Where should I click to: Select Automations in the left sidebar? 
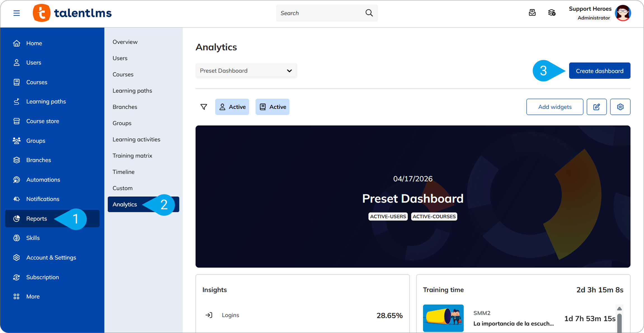point(43,180)
